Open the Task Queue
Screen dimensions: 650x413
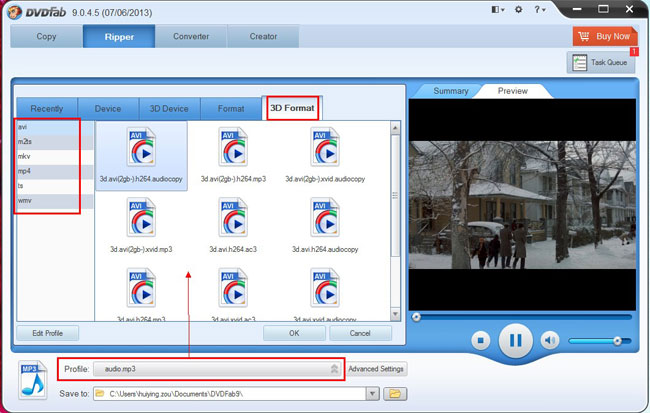[x=601, y=63]
